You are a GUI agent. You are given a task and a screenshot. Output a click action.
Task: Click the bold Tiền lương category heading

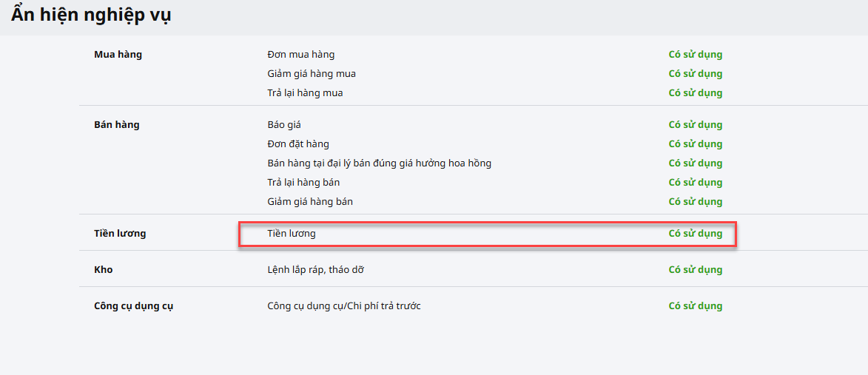(121, 234)
